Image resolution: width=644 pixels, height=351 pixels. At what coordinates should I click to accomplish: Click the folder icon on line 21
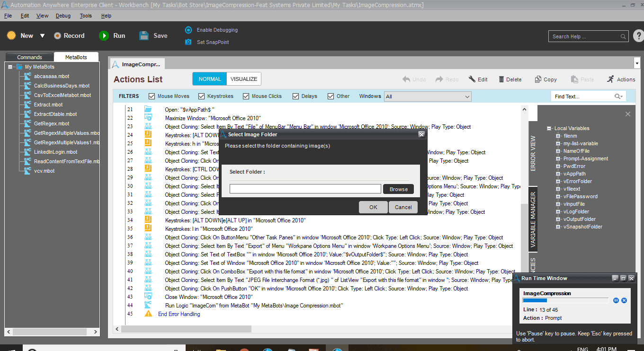(148, 109)
